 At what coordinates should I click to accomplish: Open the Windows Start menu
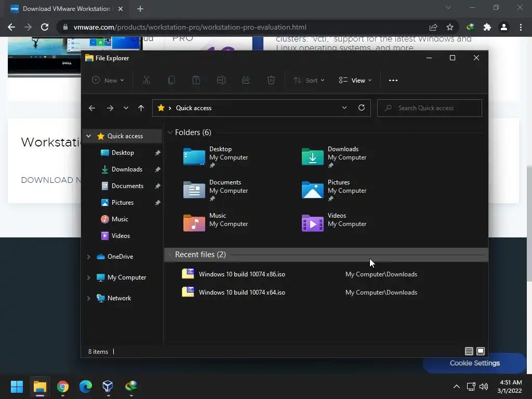(17, 386)
